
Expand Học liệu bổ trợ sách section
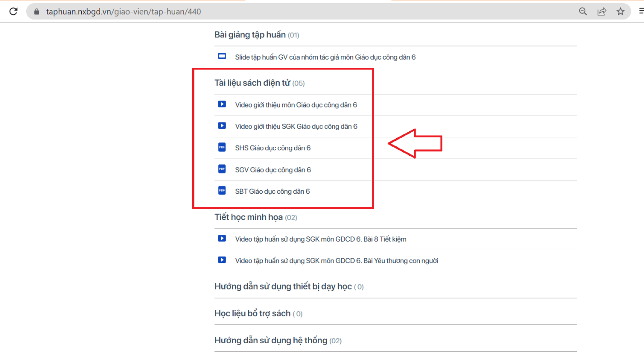tap(252, 313)
